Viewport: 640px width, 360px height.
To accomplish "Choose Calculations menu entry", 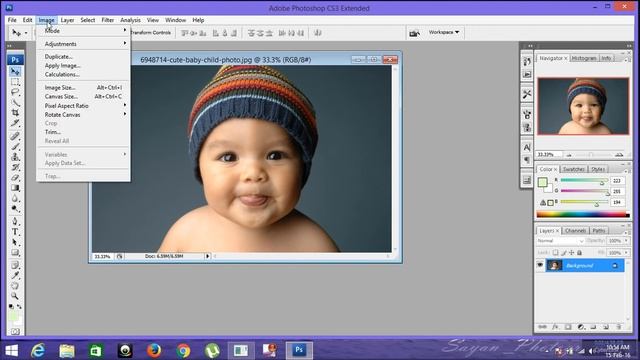I will [x=83, y=74].
